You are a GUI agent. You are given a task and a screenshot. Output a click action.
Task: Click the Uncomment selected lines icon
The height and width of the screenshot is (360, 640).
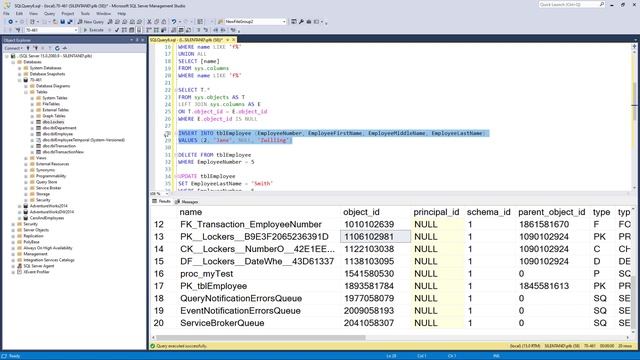point(206,30)
